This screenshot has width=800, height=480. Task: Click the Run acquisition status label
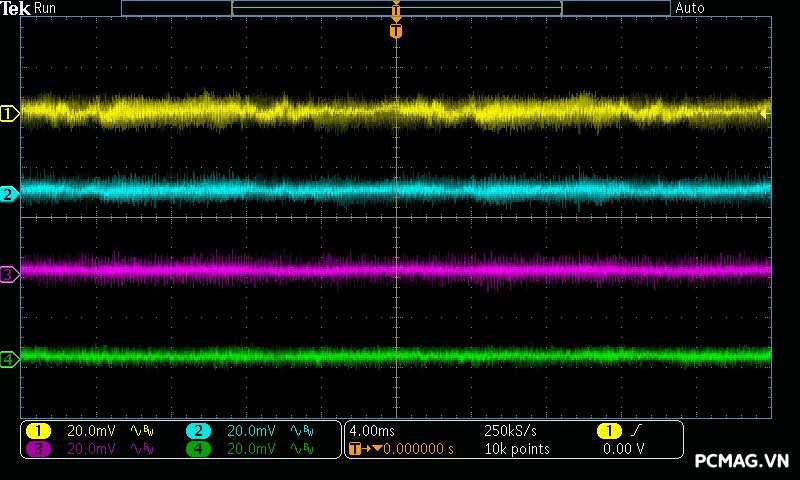click(46, 8)
